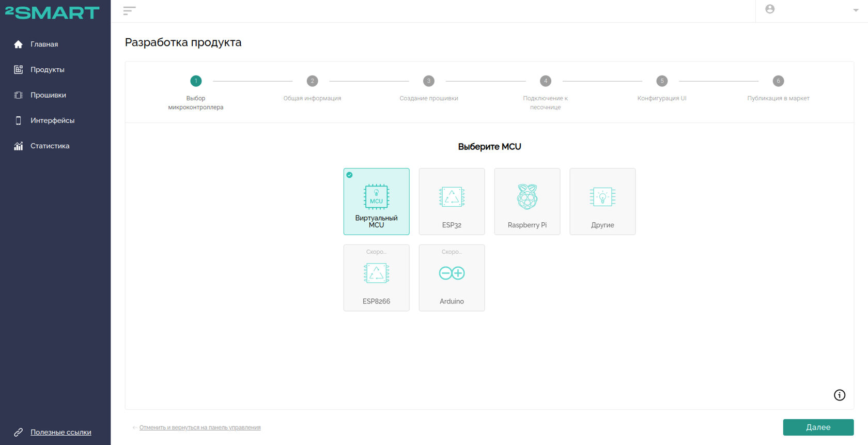This screenshot has height=445, width=868.
Task: Select the Виртуальный MCU card
Action: pyautogui.click(x=377, y=202)
